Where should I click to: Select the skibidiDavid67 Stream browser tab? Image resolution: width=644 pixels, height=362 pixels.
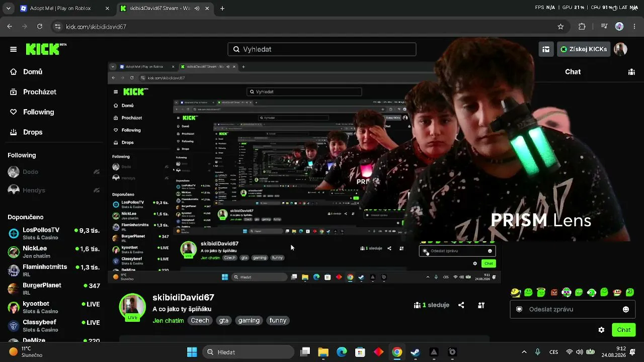[166, 9]
